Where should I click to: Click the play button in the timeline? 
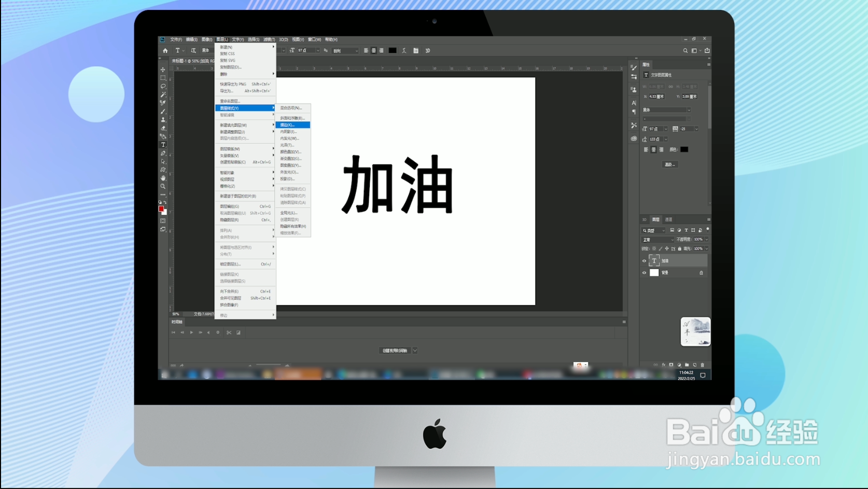pos(191,332)
